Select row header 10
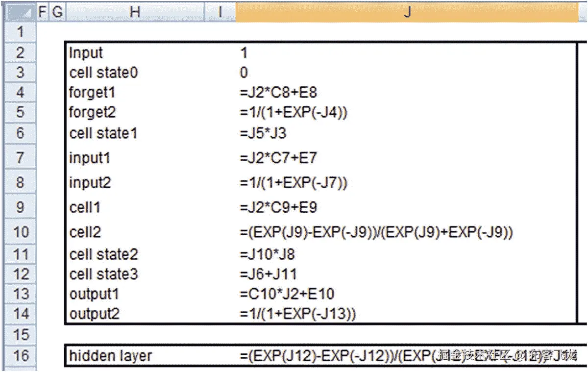Image resolution: width=588 pixels, height=372 pixels. tap(20, 232)
